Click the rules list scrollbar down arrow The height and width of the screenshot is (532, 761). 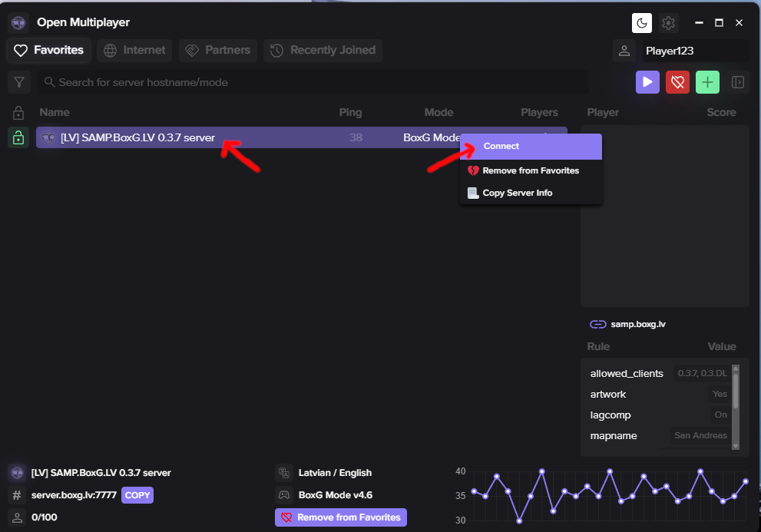pyautogui.click(x=736, y=446)
